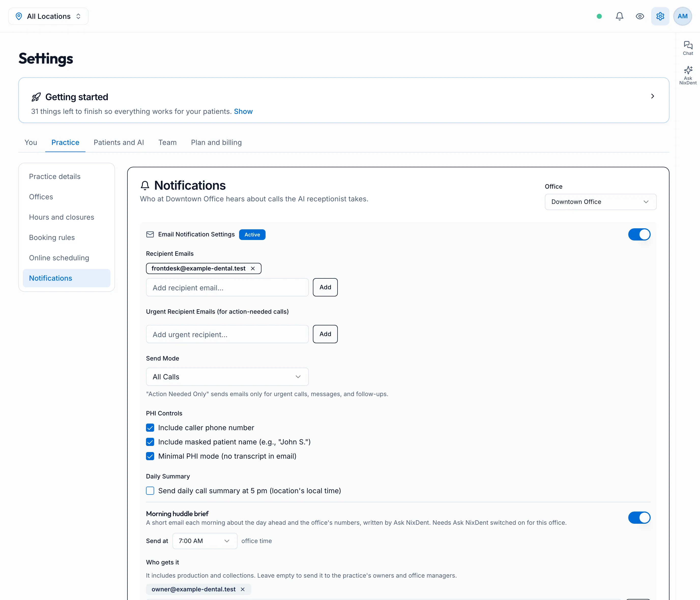The image size is (700, 600).
Task: Click the Getting started heading
Action: (x=77, y=97)
